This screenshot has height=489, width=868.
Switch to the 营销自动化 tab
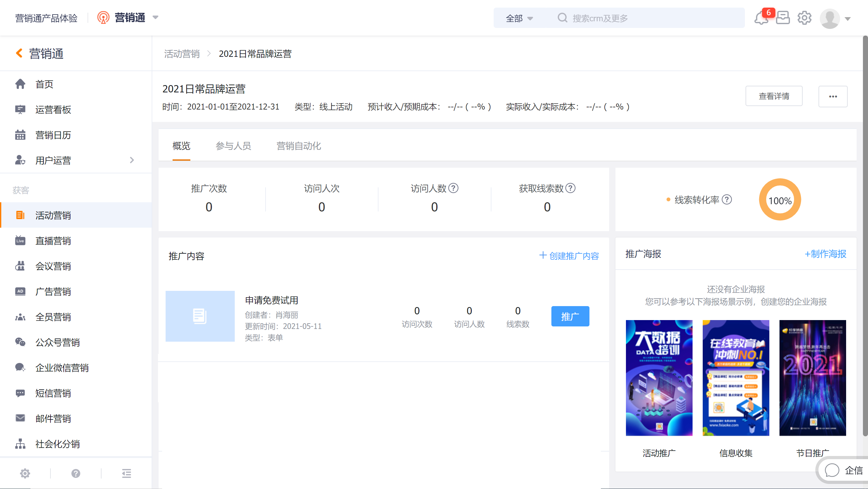[x=299, y=146]
